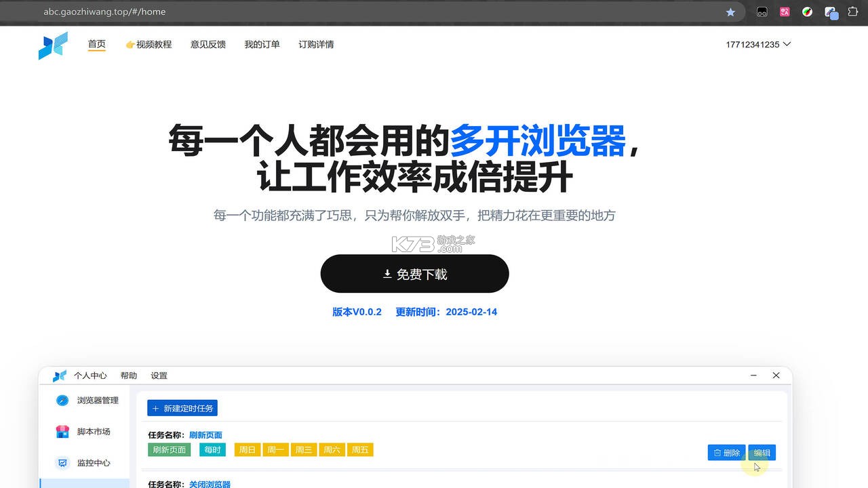
Task: Select 浏览器管理 in the app sidebar
Action: [x=98, y=401]
